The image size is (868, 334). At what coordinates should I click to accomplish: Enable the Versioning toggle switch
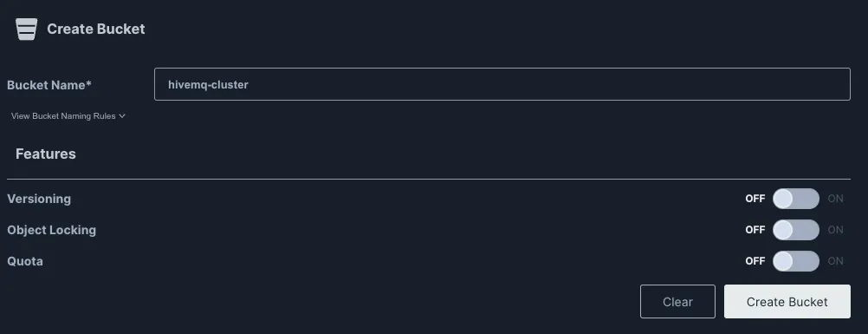click(795, 199)
